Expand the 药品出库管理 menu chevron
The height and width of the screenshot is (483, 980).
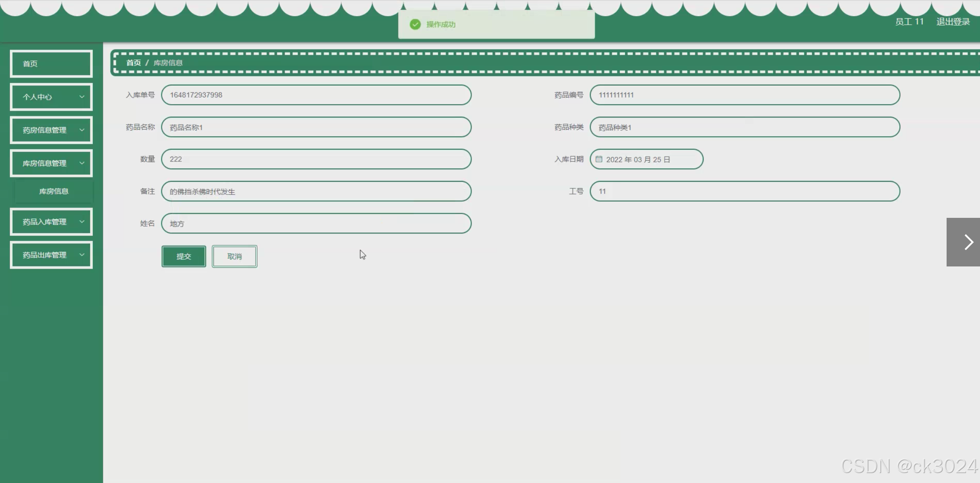pos(82,255)
